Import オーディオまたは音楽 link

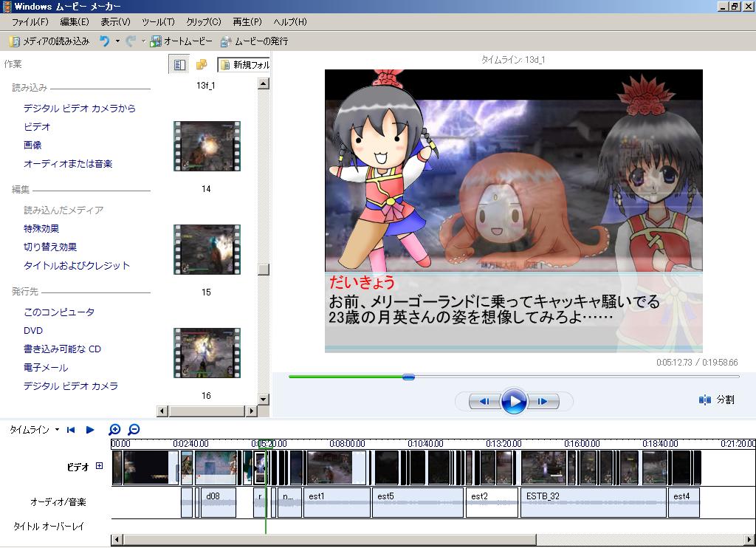[x=68, y=164]
